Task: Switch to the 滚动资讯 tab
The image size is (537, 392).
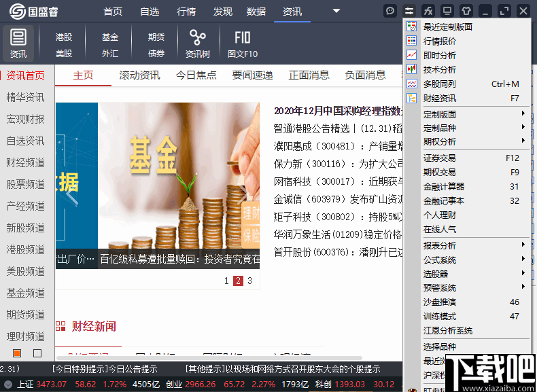Action: pos(139,75)
